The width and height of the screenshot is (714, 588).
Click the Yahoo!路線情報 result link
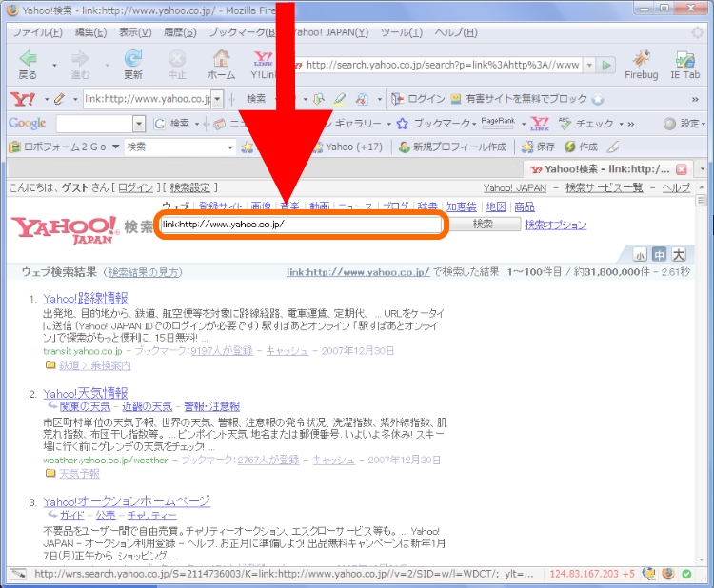[x=85, y=299]
